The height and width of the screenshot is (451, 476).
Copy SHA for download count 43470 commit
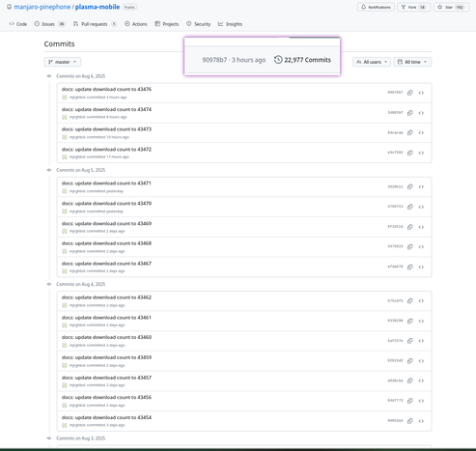point(410,207)
